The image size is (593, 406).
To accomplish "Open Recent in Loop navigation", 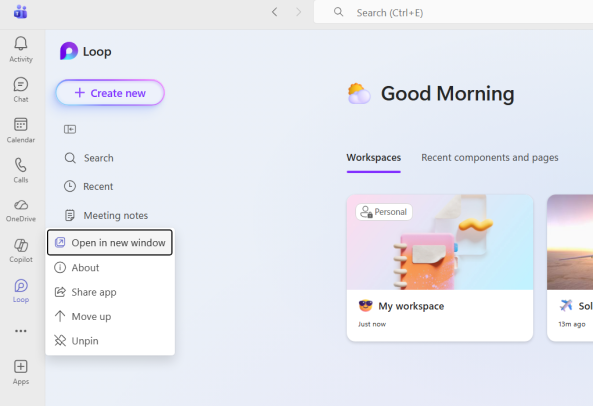I will pos(88,186).
